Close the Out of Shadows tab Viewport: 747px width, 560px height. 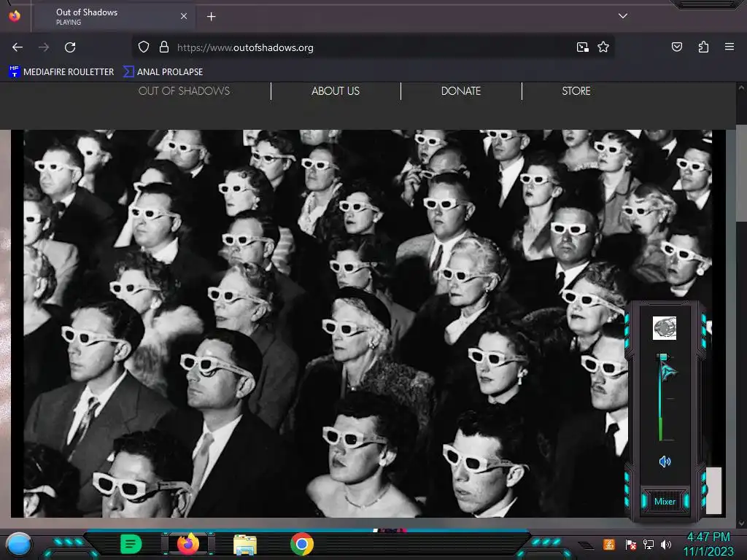point(184,16)
